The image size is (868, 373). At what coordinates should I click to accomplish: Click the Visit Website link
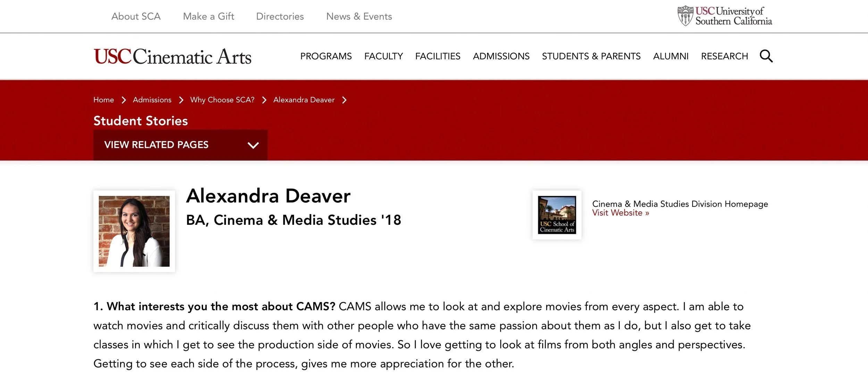(620, 213)
